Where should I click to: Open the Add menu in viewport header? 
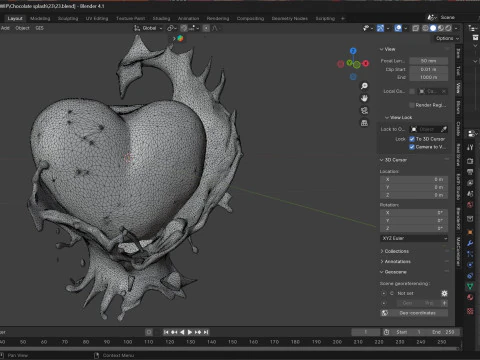[5, 28]
